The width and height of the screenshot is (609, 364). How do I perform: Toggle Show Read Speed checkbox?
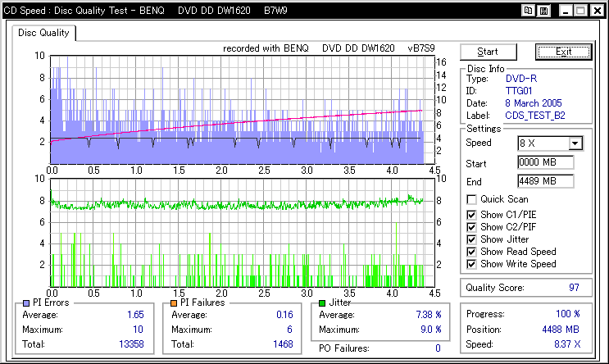tap(471, 252)
